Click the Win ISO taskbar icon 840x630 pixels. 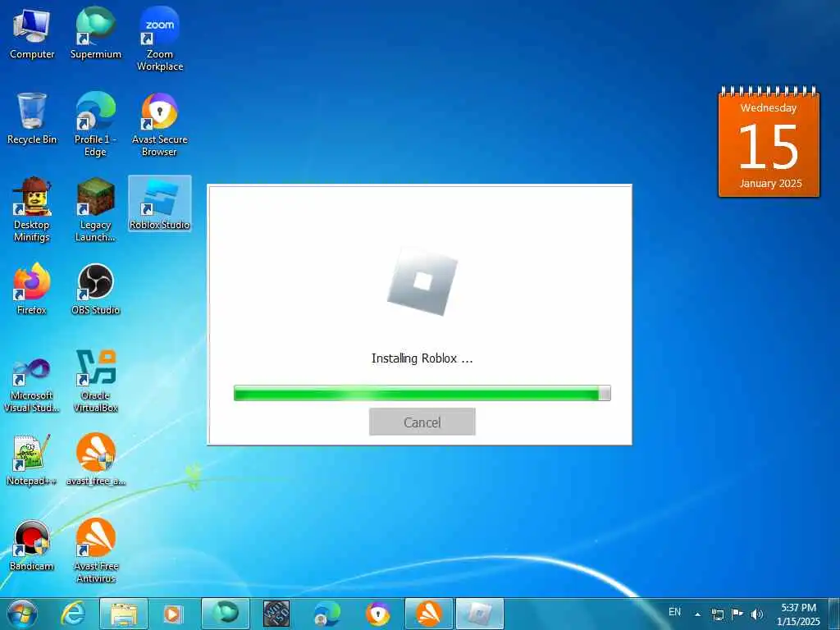[276, 614]
